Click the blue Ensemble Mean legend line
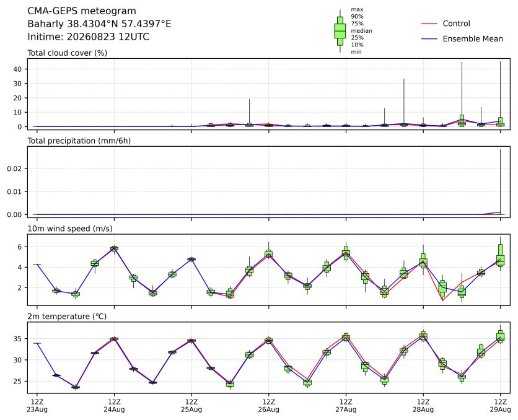 tap(429, 39)
